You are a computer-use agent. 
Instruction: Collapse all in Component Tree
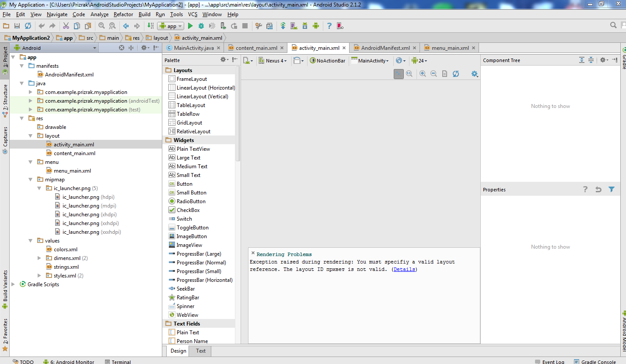coord(591,60)
